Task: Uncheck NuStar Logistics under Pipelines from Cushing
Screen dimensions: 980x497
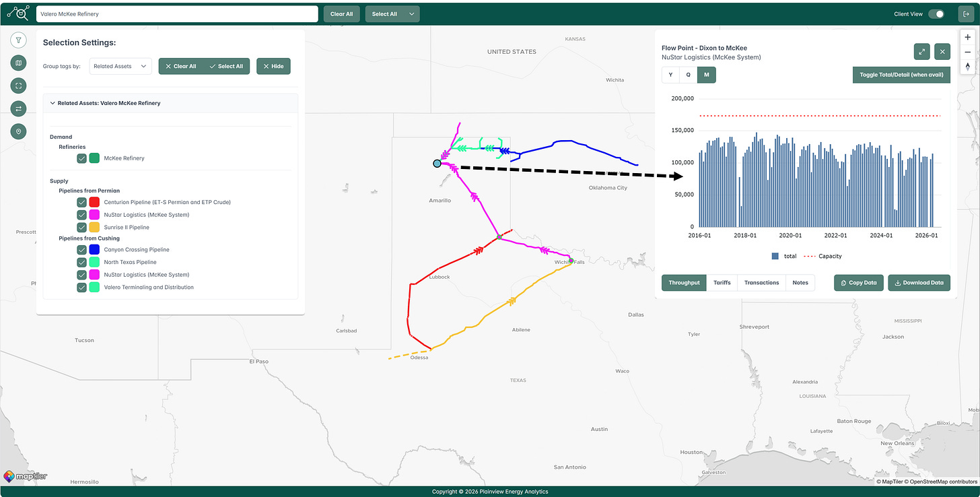Action: [81, 275]
